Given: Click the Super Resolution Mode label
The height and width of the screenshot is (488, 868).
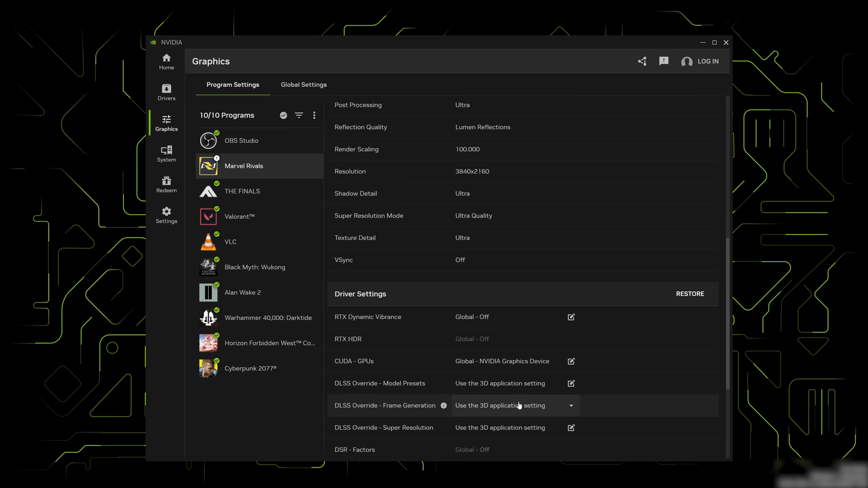Looking at the screenshot, I should [x=369, y=216].
